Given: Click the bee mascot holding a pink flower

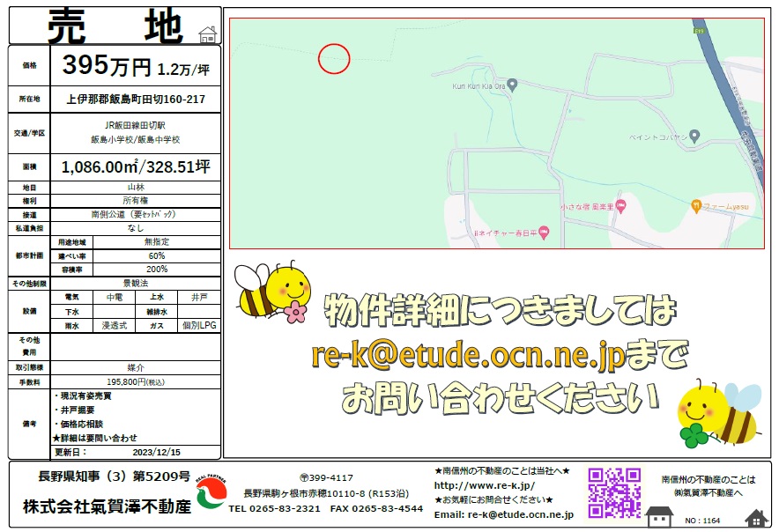Looking at the screenshot, I should pyautogui.click(x=274, y=289).
